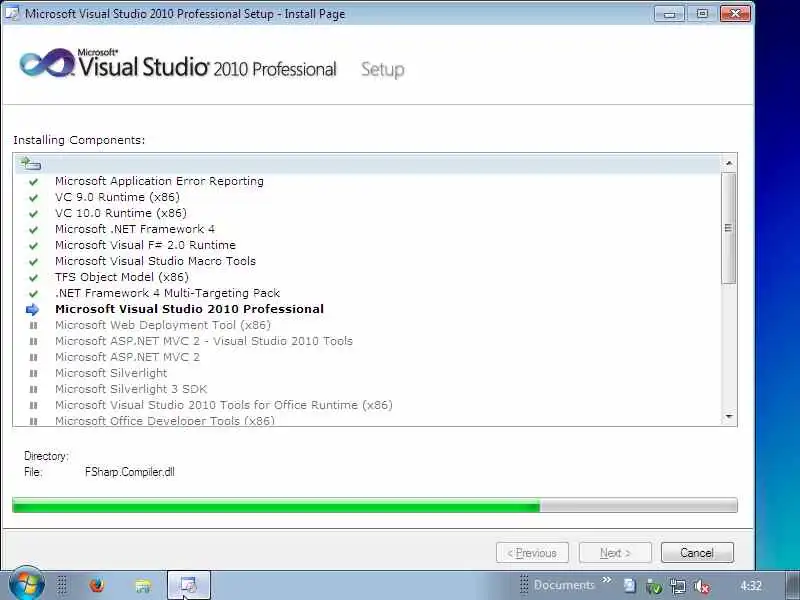Select Microsoft Visual Studio Macro Tools entry
This screenshot has width=800, height=600.
[155, 261]
